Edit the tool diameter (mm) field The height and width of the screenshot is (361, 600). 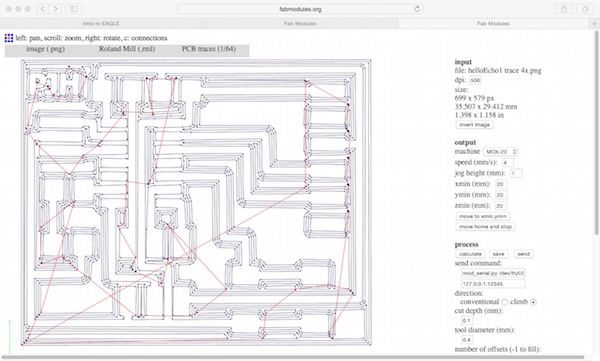pyautogui.click(x=467, y=340)
